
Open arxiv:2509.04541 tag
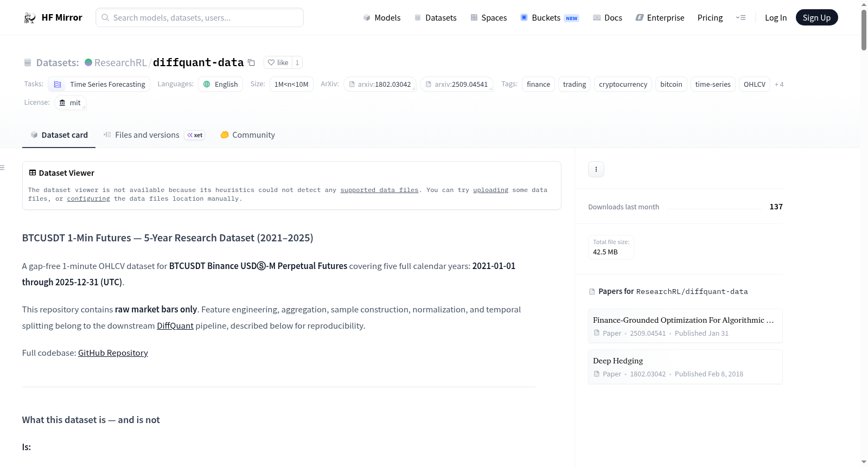pyautogui.click(x=457, y=84)
